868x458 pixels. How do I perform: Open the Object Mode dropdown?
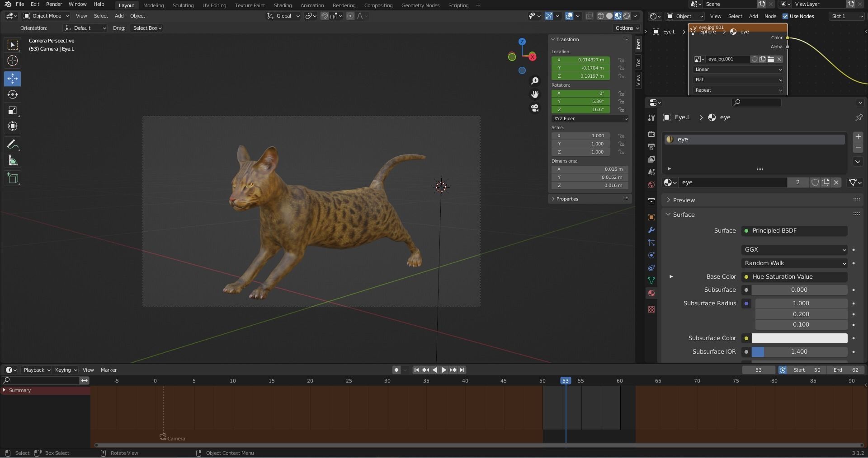tap(47, 16)
